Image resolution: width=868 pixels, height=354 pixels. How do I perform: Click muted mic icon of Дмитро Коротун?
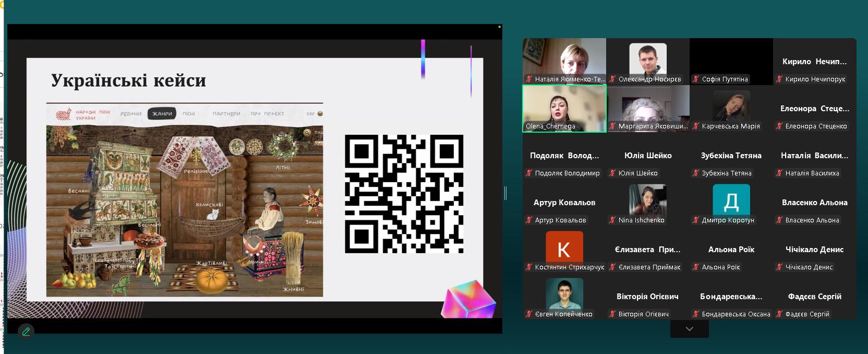(696, 220)
